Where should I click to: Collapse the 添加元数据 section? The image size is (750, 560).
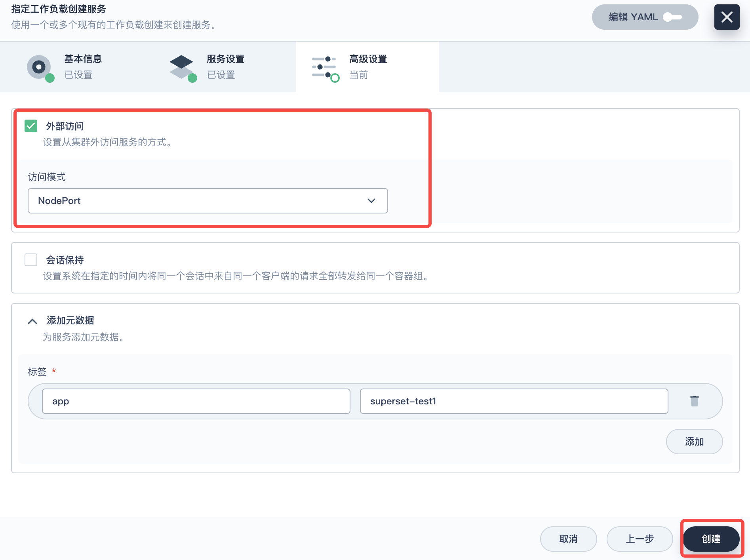point(32,321)
